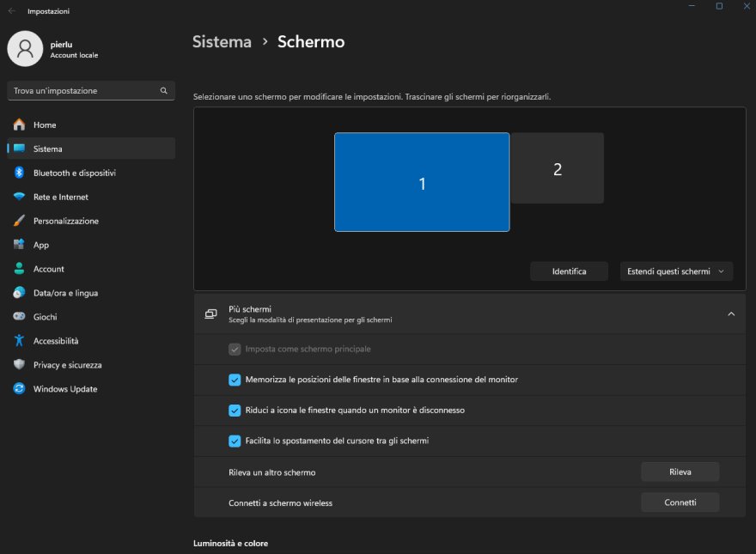This screenshot has width=756, height=554.
Task: Minimize the Impostazioni window
Action: pyautogui.click(x=692, y=6)
